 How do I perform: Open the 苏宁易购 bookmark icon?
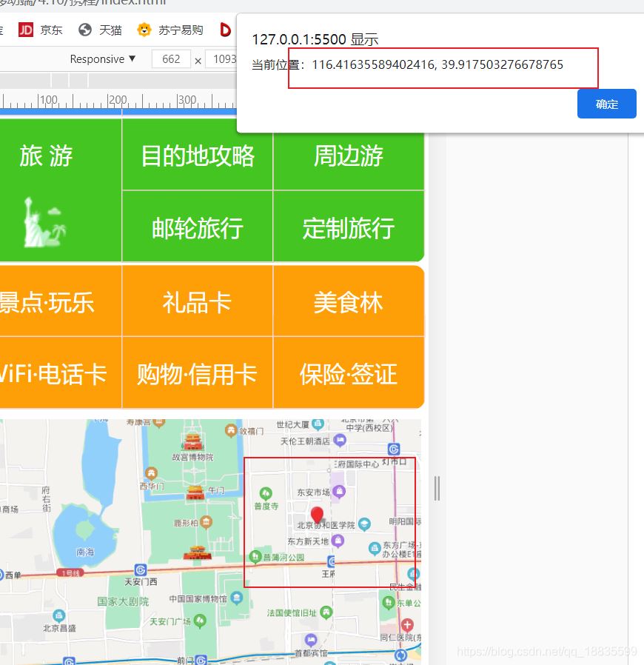[144, 30]
